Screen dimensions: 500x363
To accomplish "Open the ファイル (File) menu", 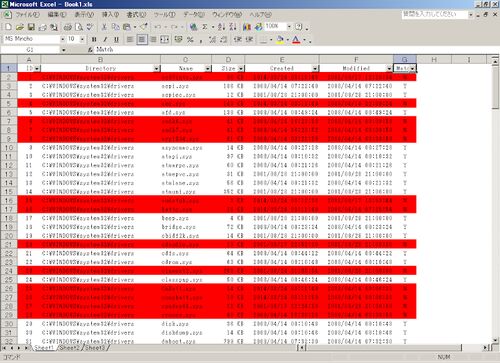I will [27, 15].
